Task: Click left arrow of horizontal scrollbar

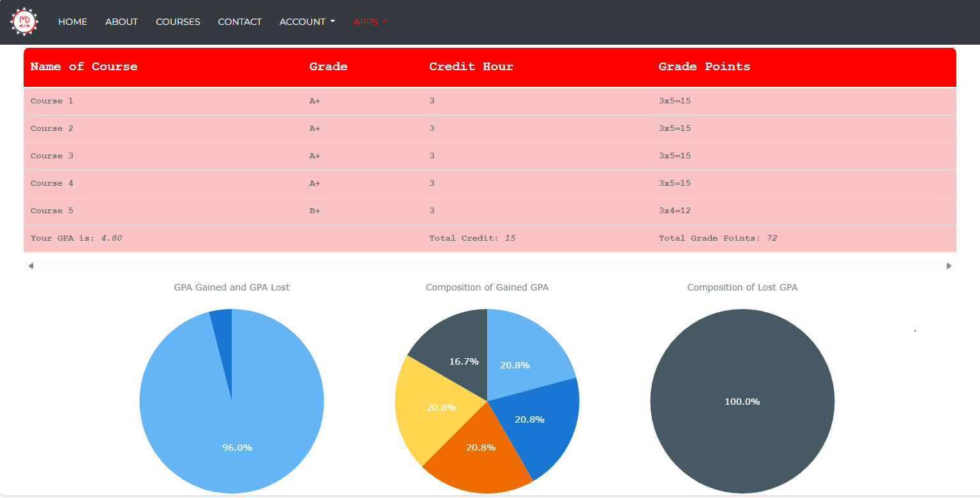Action: (31, 266)
